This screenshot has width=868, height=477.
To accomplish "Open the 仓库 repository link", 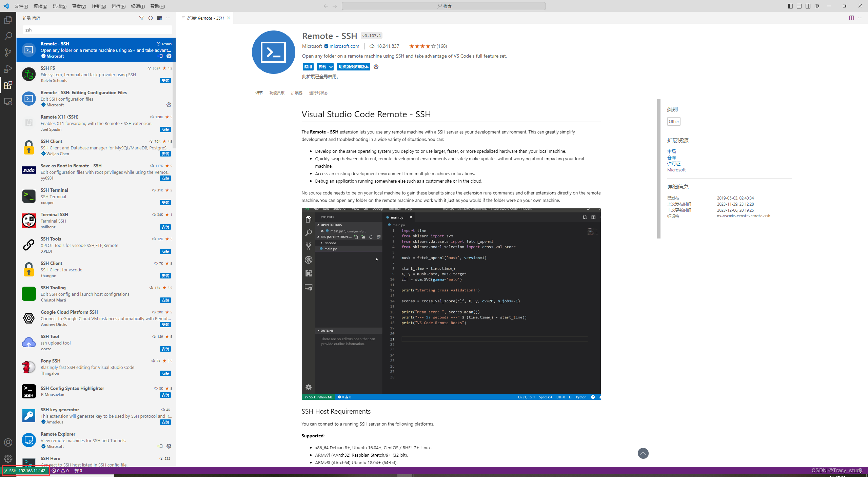I will point(672,158).
